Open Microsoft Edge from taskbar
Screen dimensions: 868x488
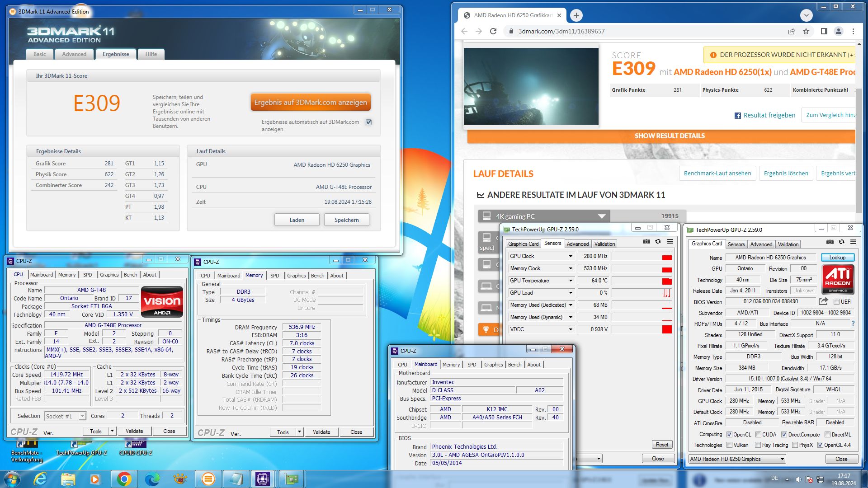click(x=152, y=479)
